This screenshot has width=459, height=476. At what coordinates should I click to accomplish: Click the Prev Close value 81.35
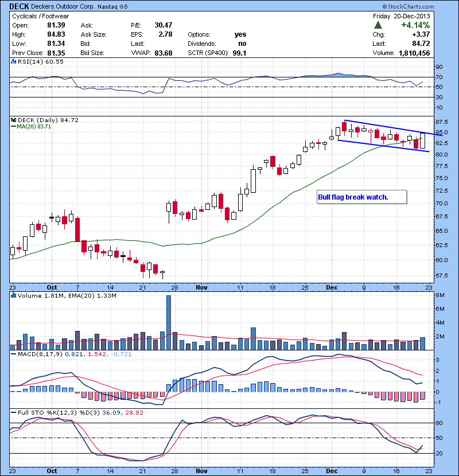[56, 53]
